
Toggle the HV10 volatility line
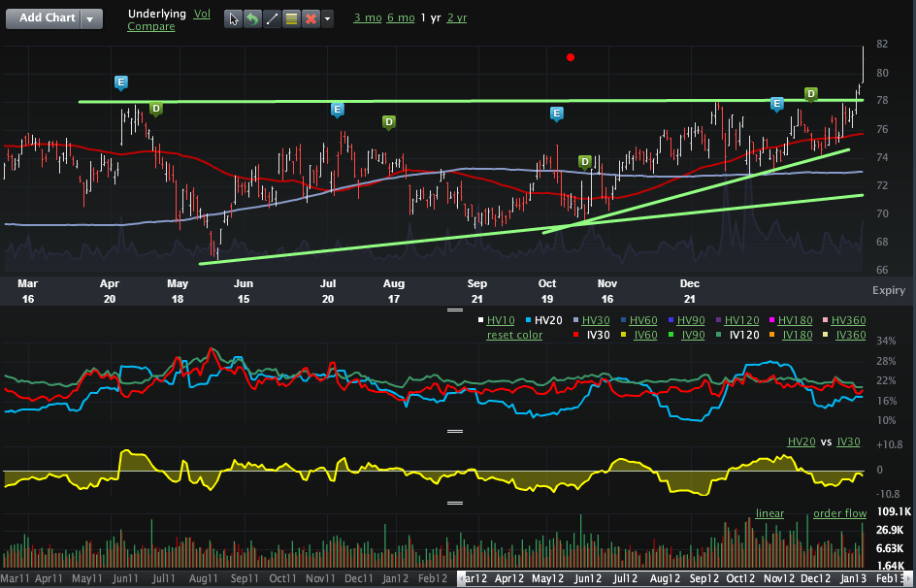(x=501, y=320)
